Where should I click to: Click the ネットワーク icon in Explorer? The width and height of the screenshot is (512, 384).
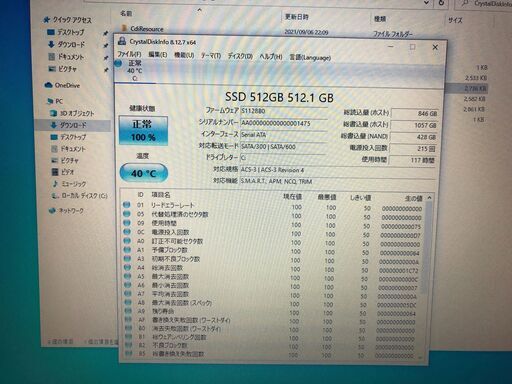(52, 211)
